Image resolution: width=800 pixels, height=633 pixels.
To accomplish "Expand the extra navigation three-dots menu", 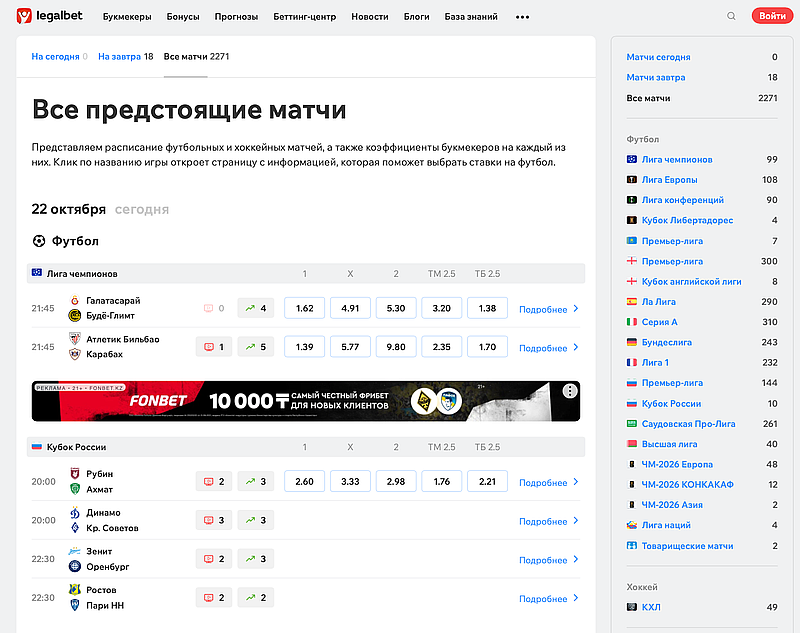I will [521, 16].
